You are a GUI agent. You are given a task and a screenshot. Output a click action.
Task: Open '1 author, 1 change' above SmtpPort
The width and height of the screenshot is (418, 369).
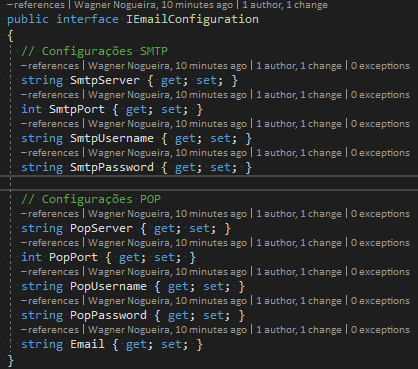pyautogui.click(x=299, y=95)
